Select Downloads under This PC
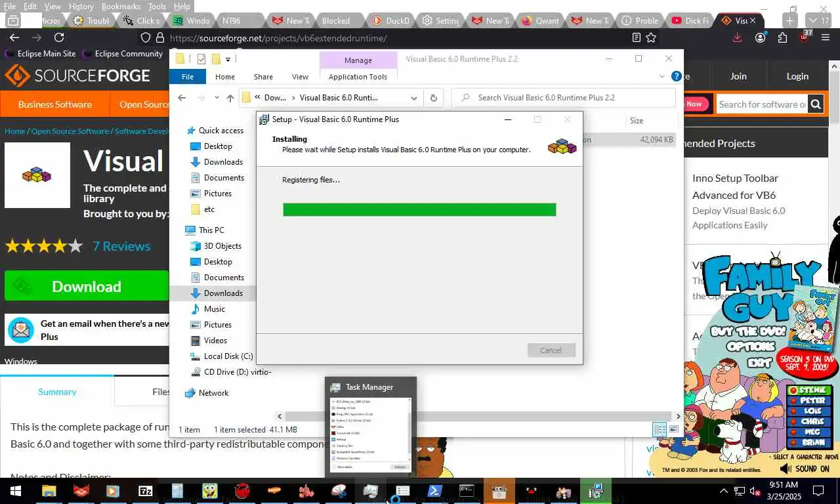The height and width of the screenshot is (504, 840). 223,293
